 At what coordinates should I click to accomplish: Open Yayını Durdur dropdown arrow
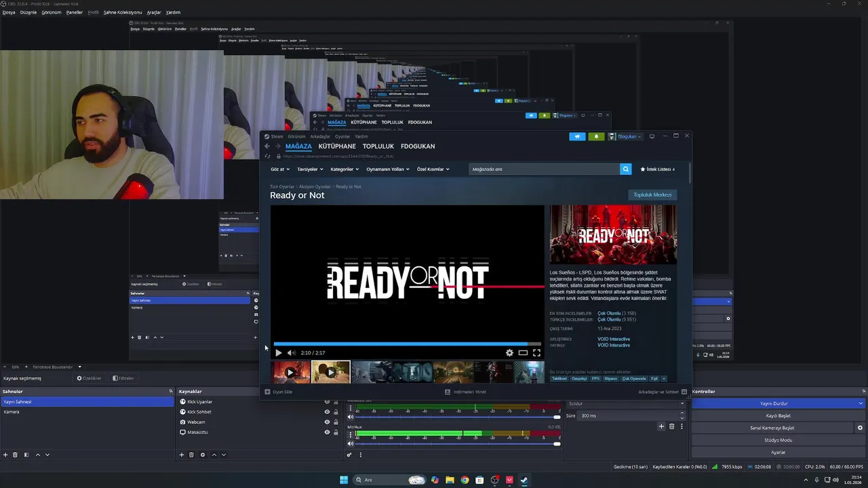[861, 403]
